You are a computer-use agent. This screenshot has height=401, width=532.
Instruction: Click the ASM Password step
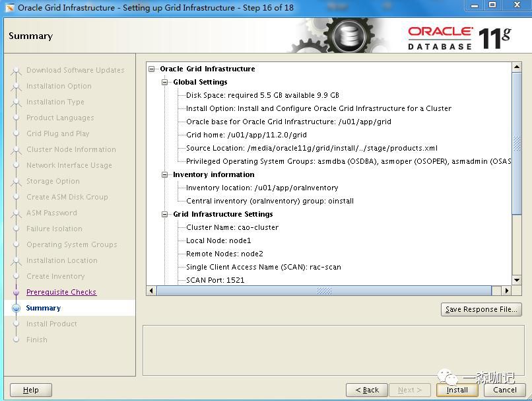click(51, 213)
